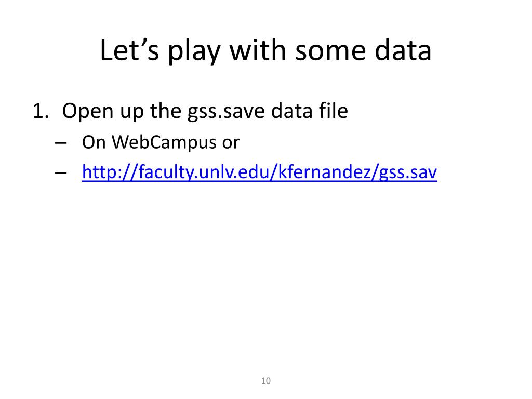Viewport: 532px width, 399px height.
Task: Click "gss.sav" at the end of the URL
Action: pos(408,172)
